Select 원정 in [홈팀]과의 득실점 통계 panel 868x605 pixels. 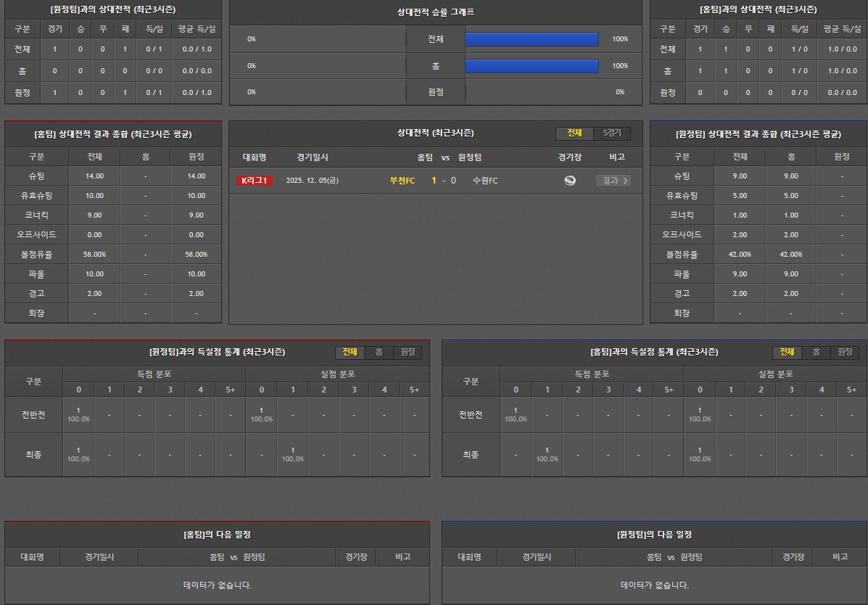point(845,352)
